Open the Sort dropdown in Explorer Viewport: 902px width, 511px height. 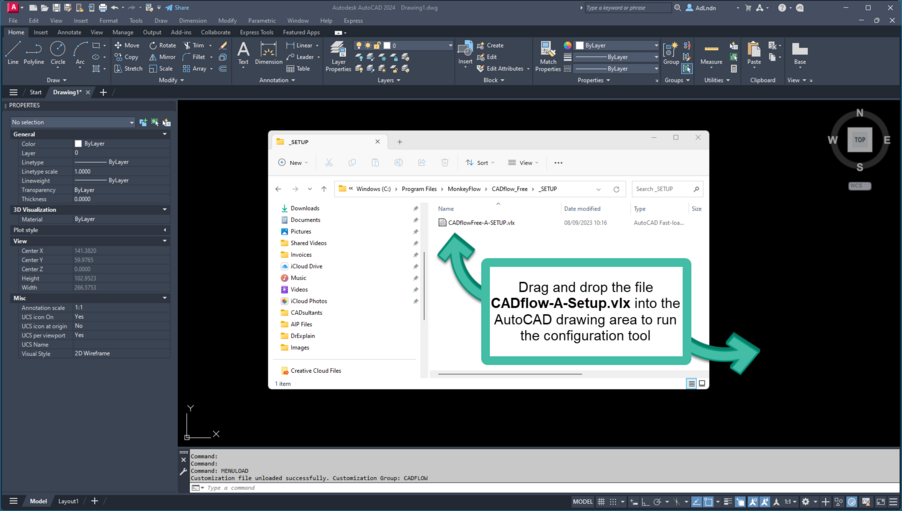click(x=480, y=163)
